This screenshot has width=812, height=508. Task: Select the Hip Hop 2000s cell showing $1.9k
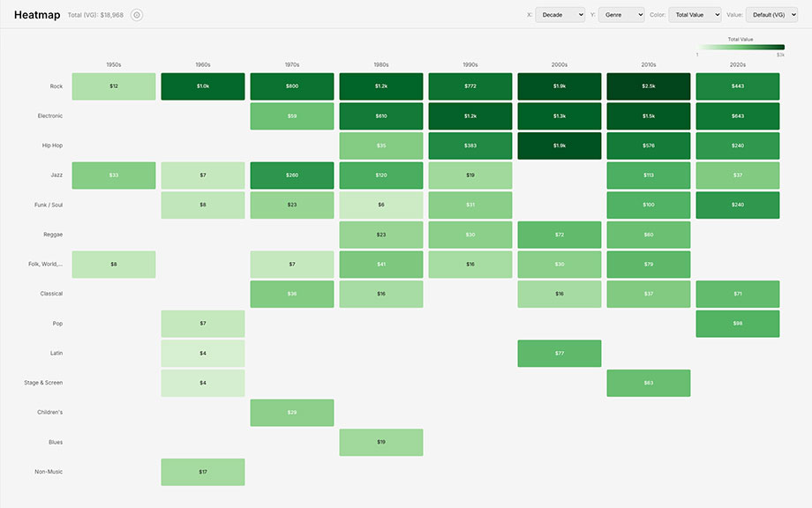click(559, 145)
